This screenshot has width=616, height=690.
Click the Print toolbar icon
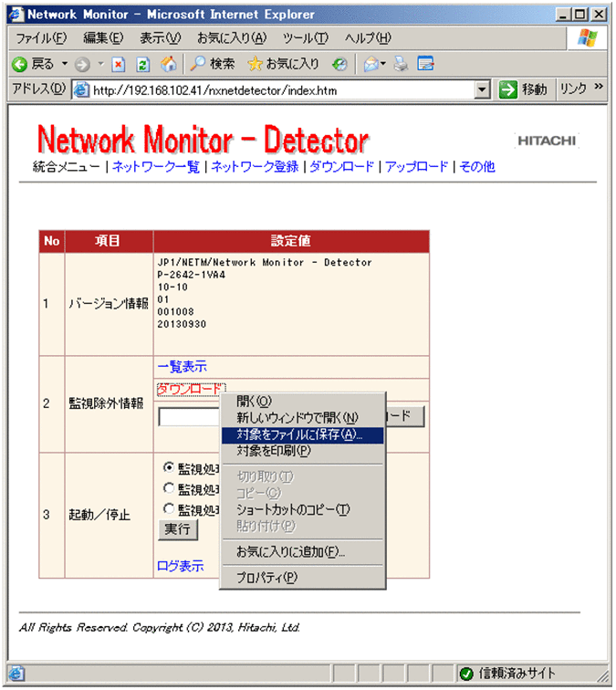point(401,64)
